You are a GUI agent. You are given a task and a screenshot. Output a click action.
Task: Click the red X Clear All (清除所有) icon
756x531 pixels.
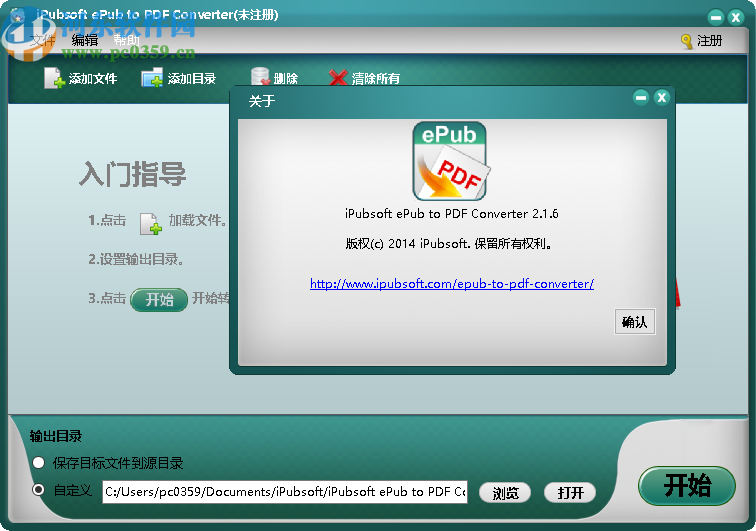click(338, 77)
